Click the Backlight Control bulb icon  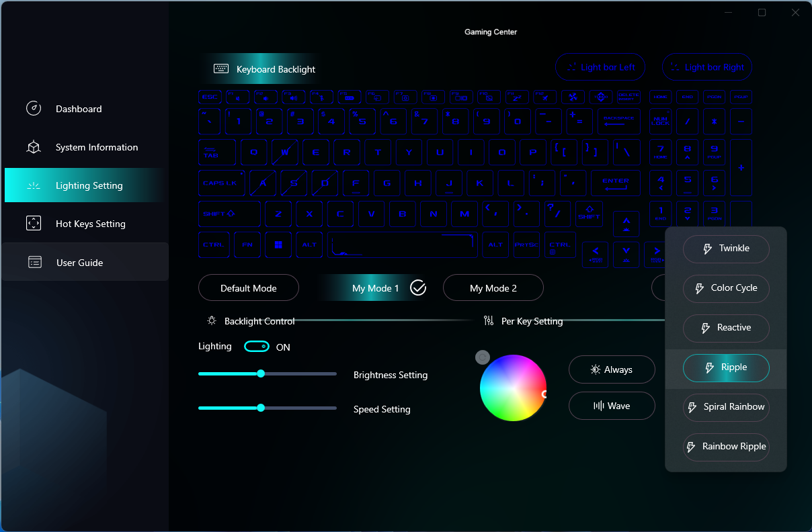212,321
